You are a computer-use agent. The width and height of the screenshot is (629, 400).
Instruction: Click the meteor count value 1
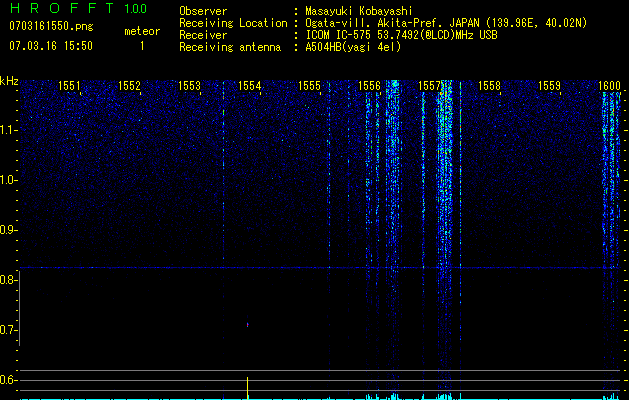pyautogui.click(x=142, y=46)
